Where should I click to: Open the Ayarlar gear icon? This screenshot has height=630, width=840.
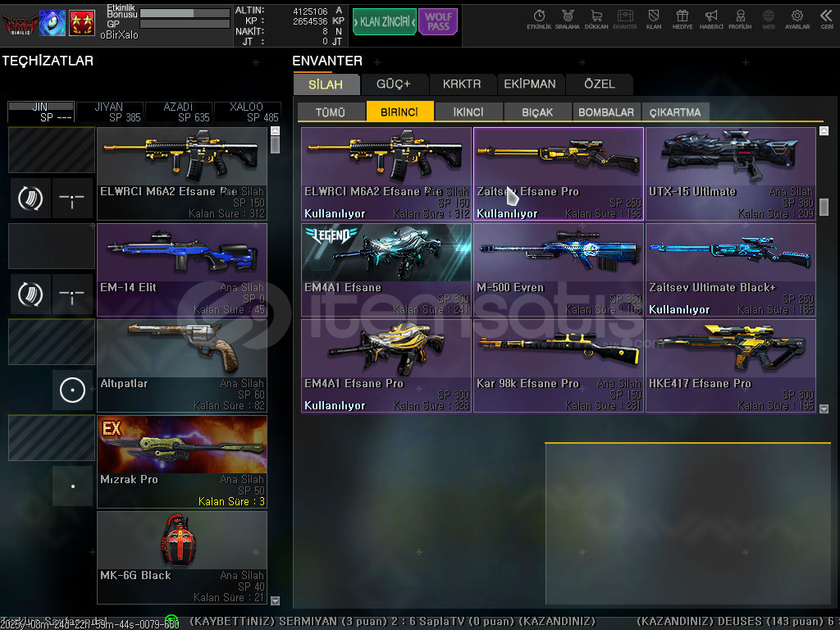(797, 20)
